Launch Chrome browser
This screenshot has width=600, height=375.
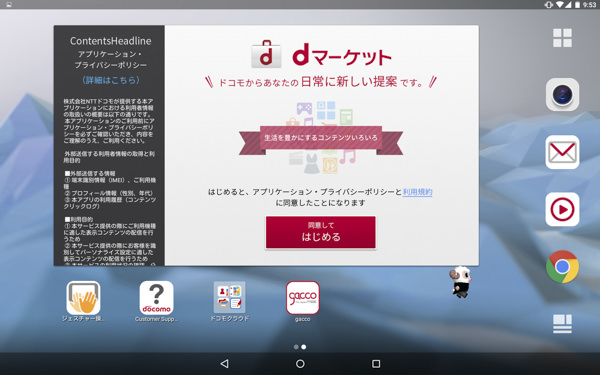pyautogui.click(x=562, y=267)
